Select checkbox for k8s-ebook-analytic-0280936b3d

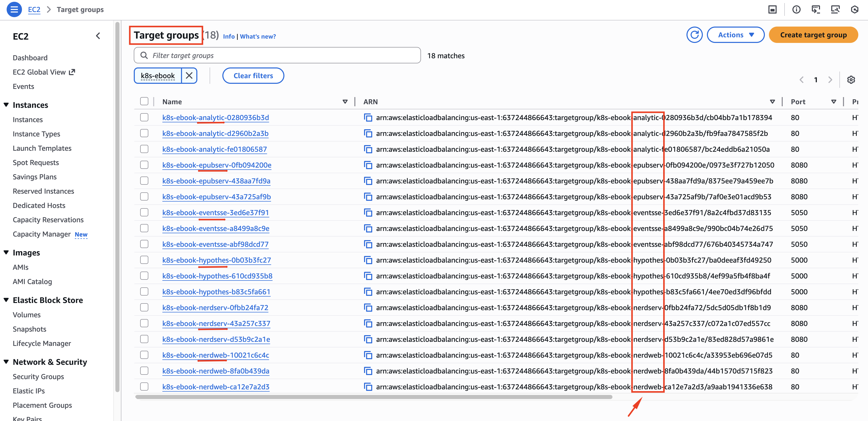point(144,117)
